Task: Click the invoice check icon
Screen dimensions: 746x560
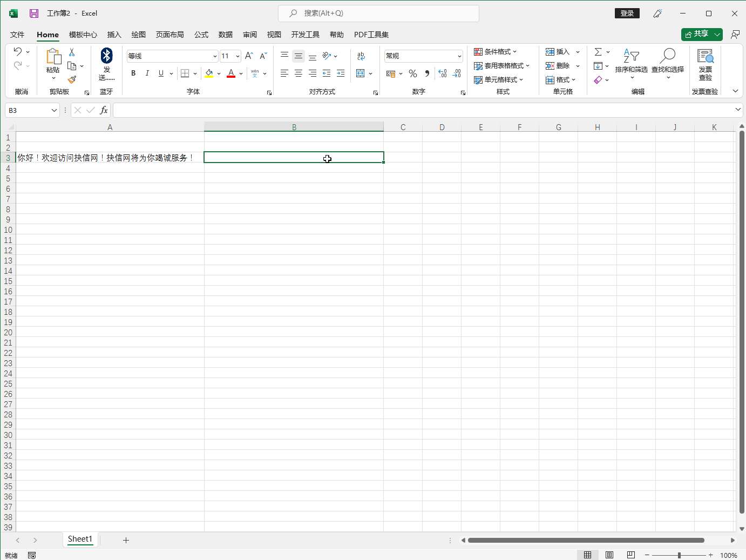Action: click(705, 56)
